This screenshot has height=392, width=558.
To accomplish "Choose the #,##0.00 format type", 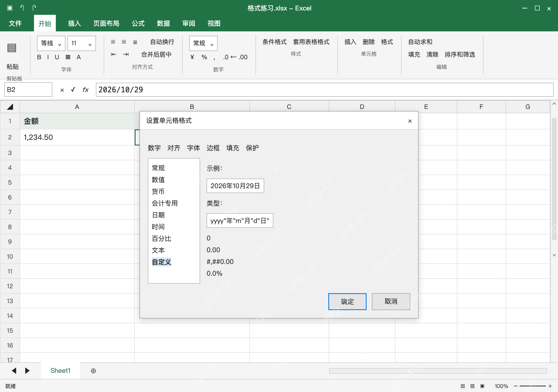I will tap(220, 262).
